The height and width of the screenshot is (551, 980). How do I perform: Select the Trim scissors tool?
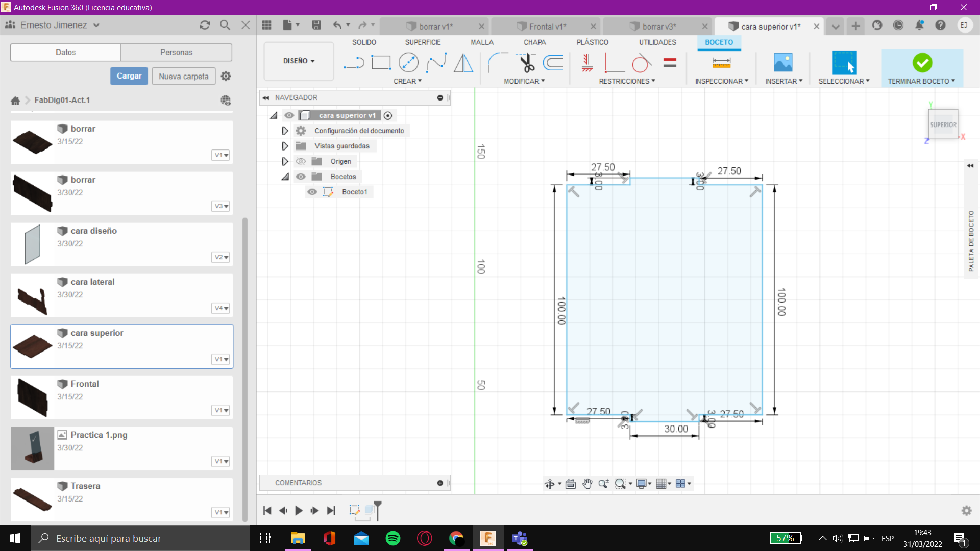pos(526,63)
